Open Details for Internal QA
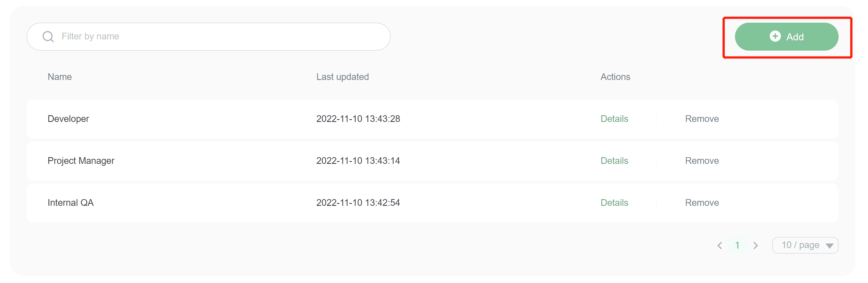 point(614,202)
